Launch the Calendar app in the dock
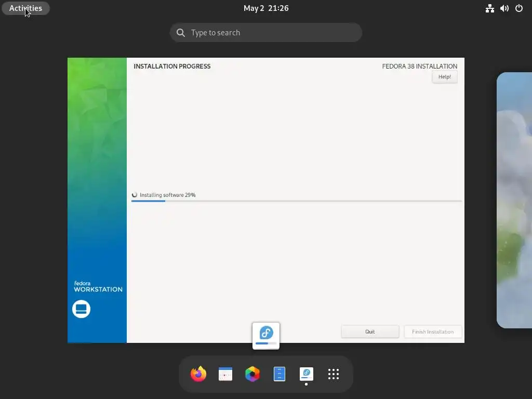The width and height of the screenshot is (532, 399). (x=225, y=374)
